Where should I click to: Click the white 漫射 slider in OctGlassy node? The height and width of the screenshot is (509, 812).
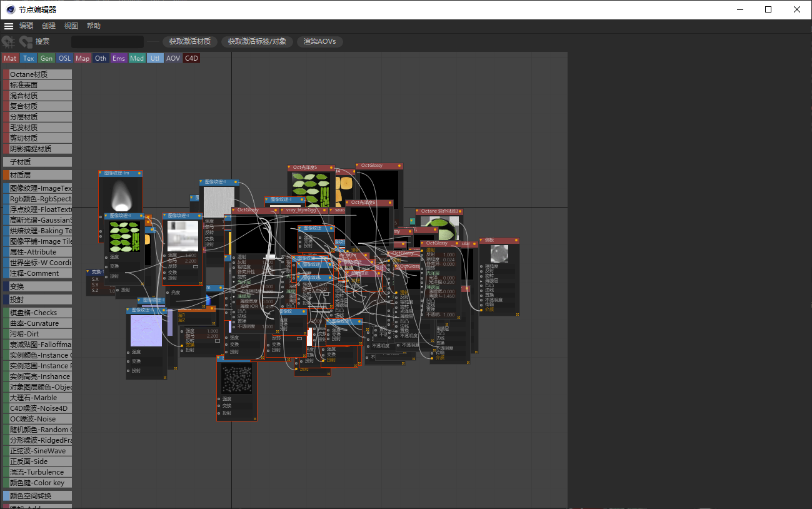click(271, 257)
